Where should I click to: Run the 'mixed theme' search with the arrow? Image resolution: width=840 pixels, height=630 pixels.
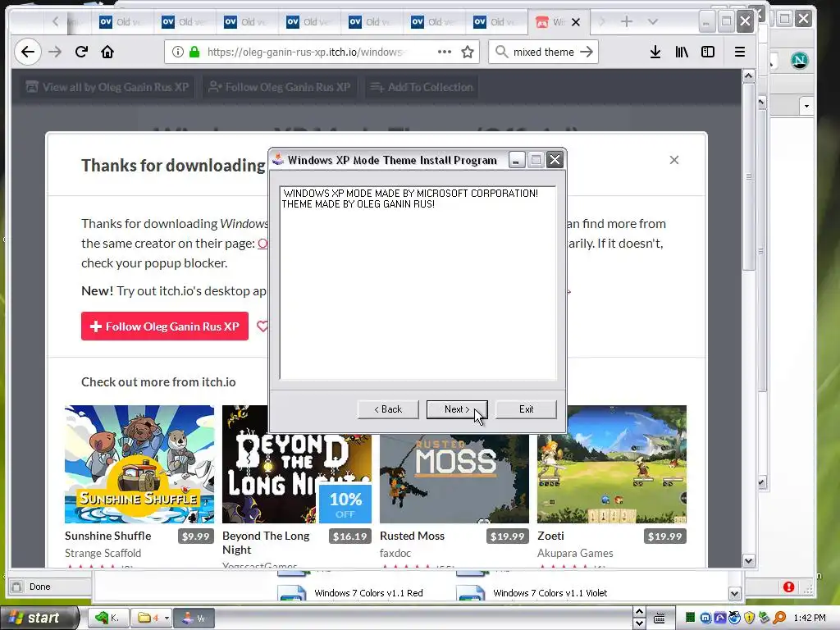(x=587, y=52)
